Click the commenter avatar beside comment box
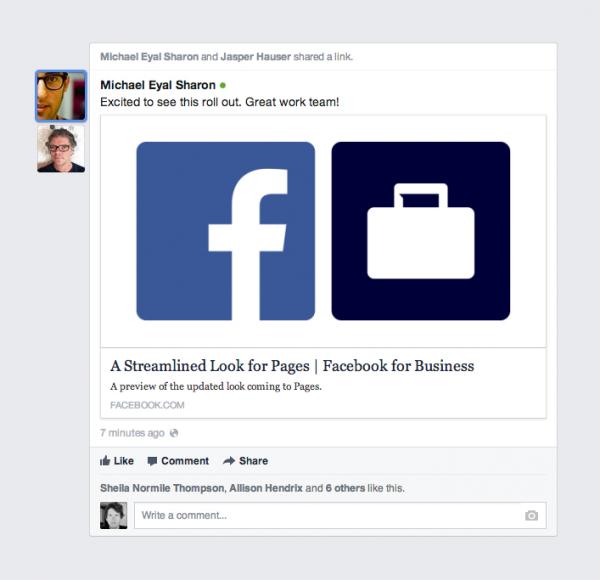Image resolution: width=600 pixels, height=580 pixels. coord(114,516)
